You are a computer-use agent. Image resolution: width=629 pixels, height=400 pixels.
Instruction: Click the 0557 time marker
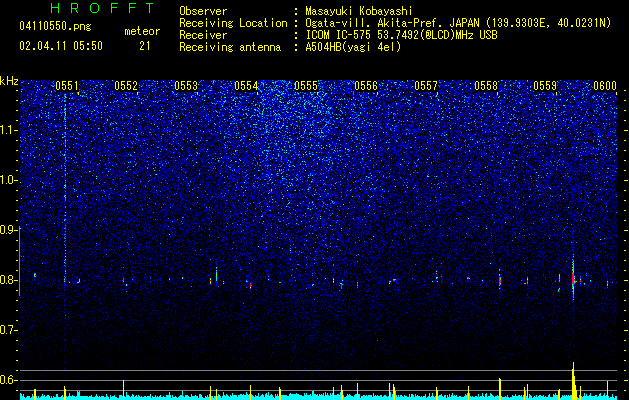coord(426,86)
